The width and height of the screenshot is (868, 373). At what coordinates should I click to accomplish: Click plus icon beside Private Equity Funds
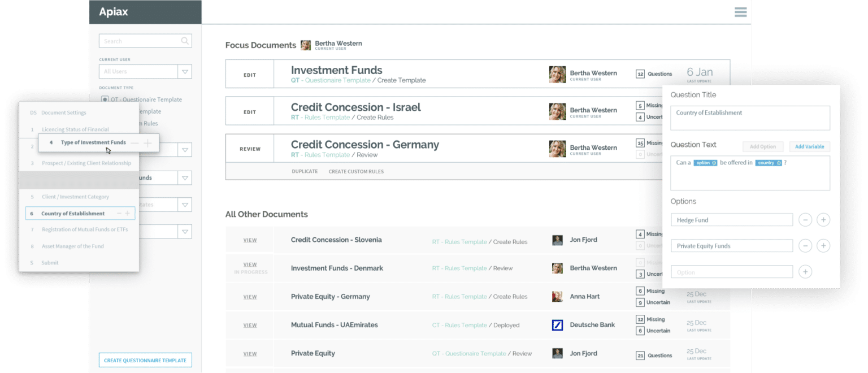(823, 246)
